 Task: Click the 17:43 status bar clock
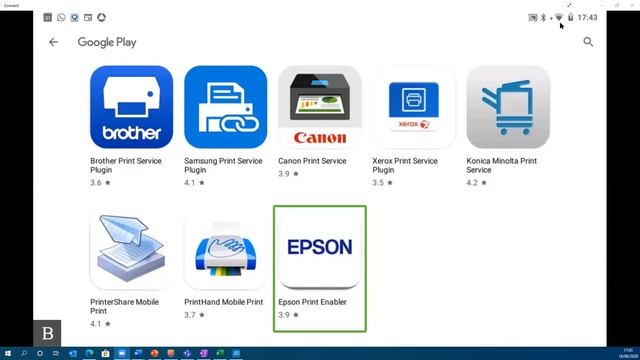pyautogui.click(x=587, y=18)
